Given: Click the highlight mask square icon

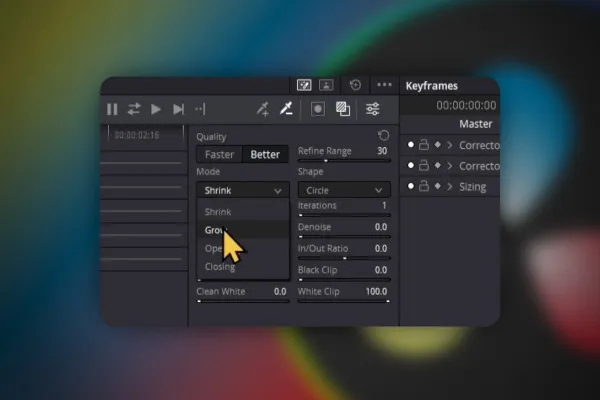Looking at the screenshot, I should click(318, 109).
